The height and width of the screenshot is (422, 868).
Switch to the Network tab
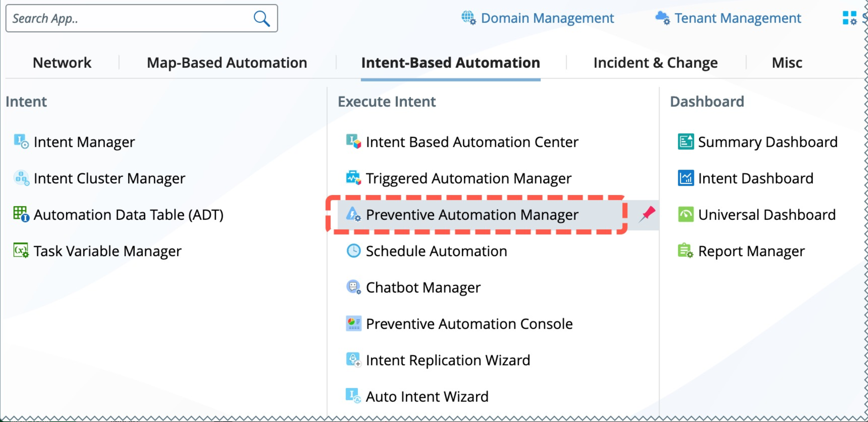62,63
